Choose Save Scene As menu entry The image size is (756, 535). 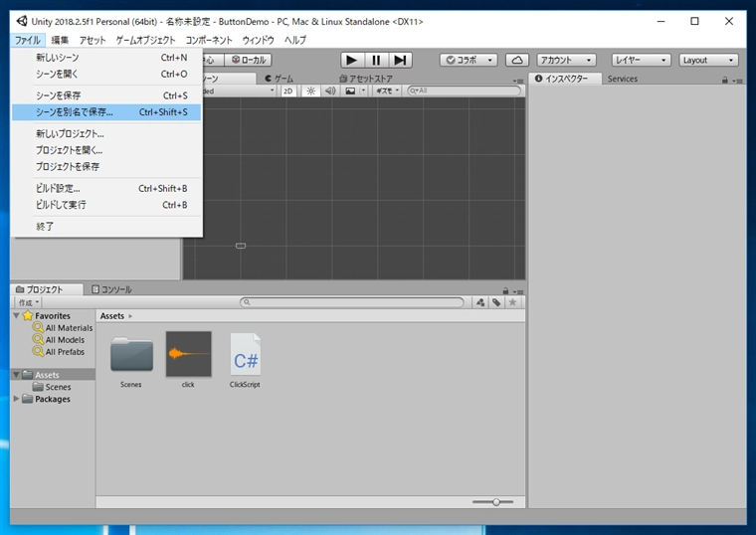[x=106, y=111]
